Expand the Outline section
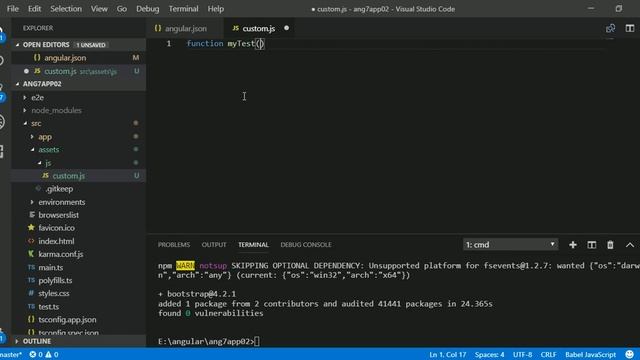 point(78,341)
